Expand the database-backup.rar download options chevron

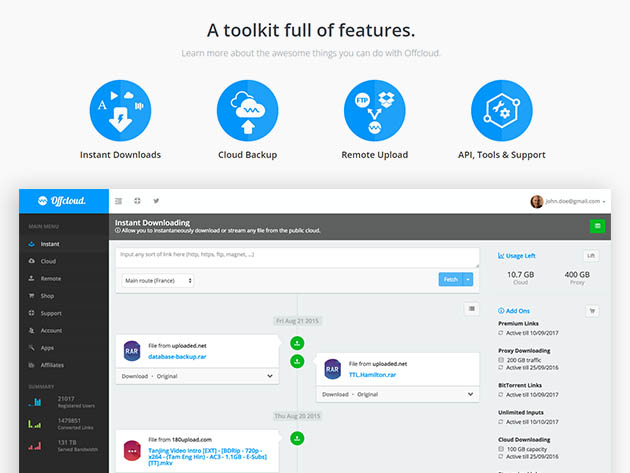(x=270, y=376)
